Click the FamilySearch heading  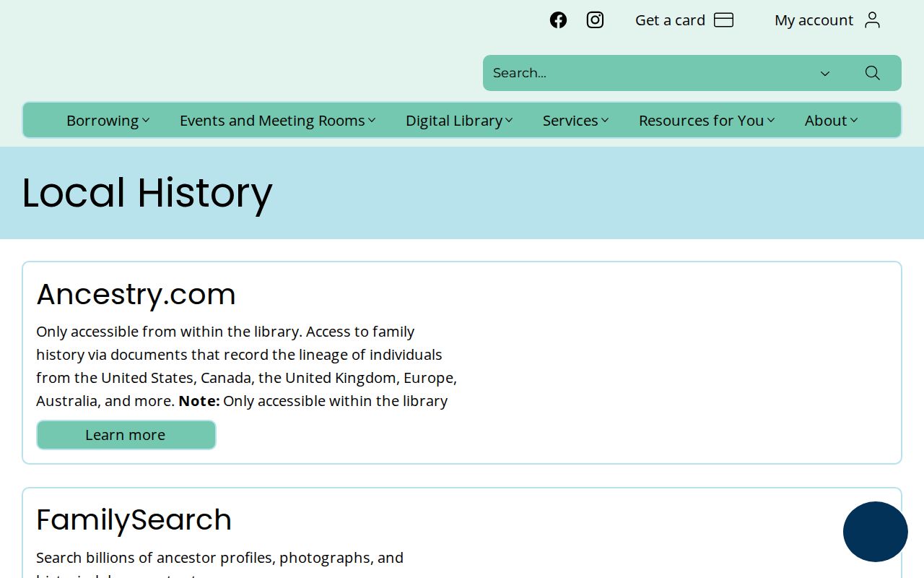(134, 520)
